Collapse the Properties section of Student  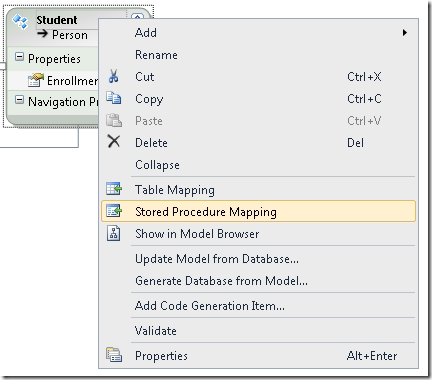(x=19, y=57)
